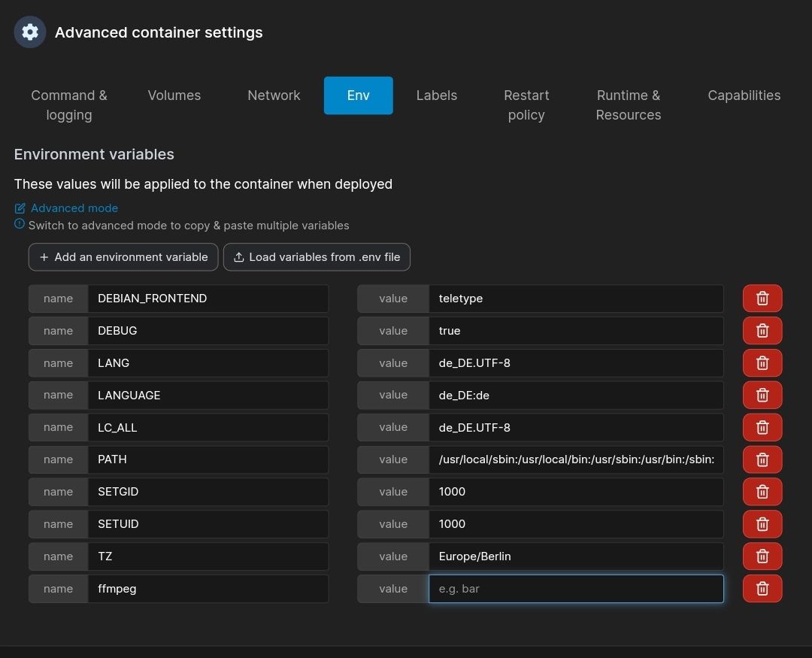Screen dimensions: 812x658
Task: Click trash icon for LANG variable
Action: tap(762, 363)
